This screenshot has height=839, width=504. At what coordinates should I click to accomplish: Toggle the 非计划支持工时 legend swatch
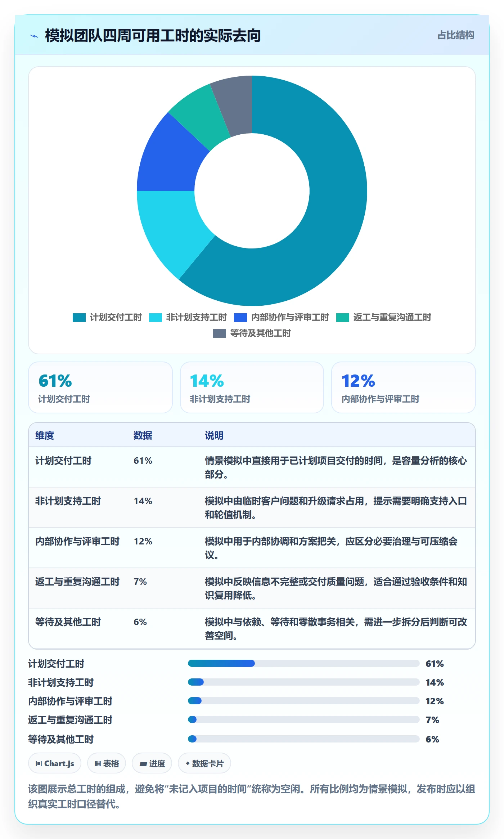click(156, 318)
